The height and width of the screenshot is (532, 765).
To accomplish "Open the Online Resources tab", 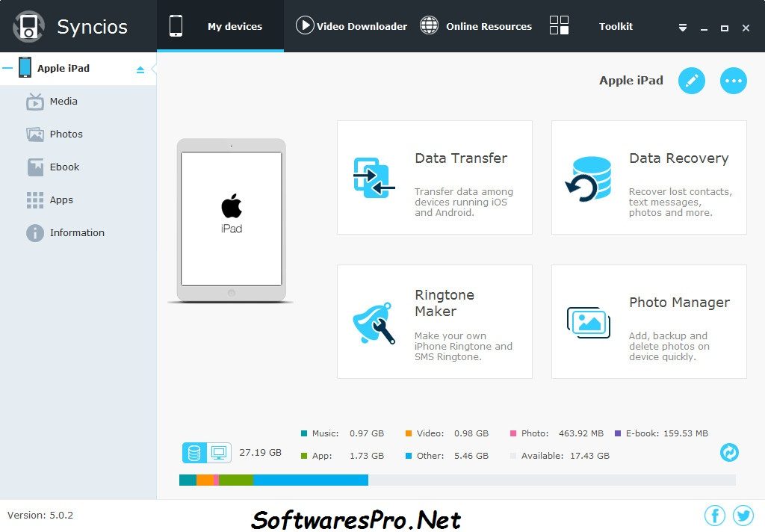I will coord(476,26).
